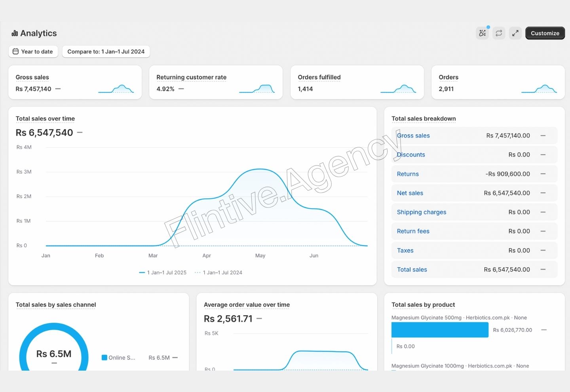Click the blue Online Store legend swatch

[104, 358]
